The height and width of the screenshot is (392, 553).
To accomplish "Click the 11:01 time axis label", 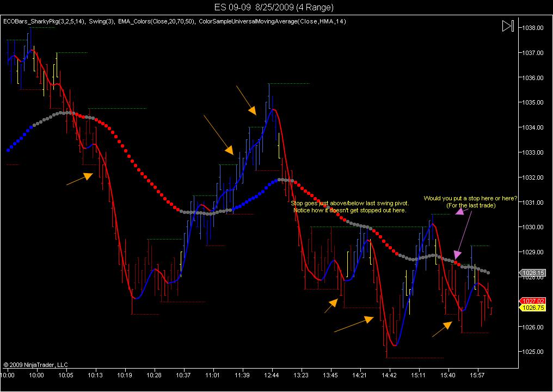I will coord(213,375).
